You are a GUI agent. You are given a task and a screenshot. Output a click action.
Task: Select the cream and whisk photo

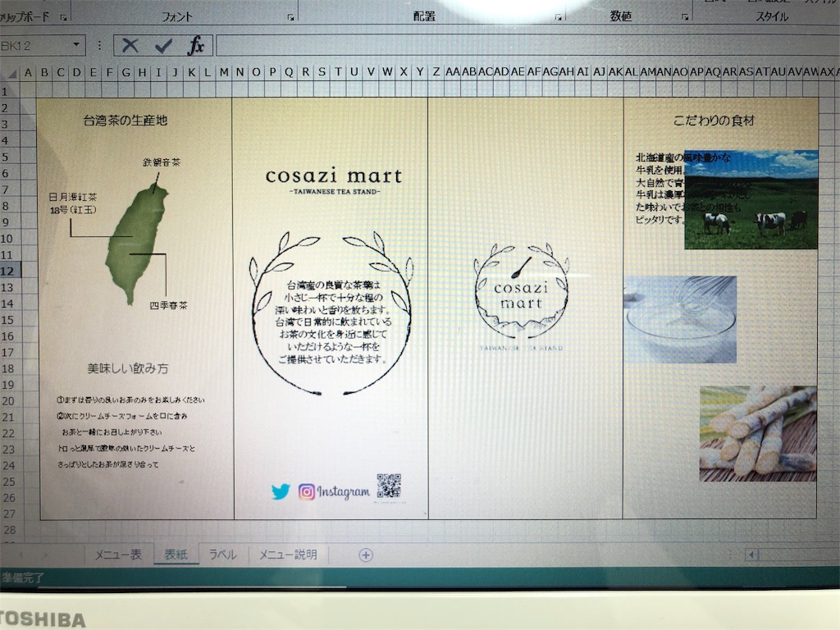pos(680,319)
